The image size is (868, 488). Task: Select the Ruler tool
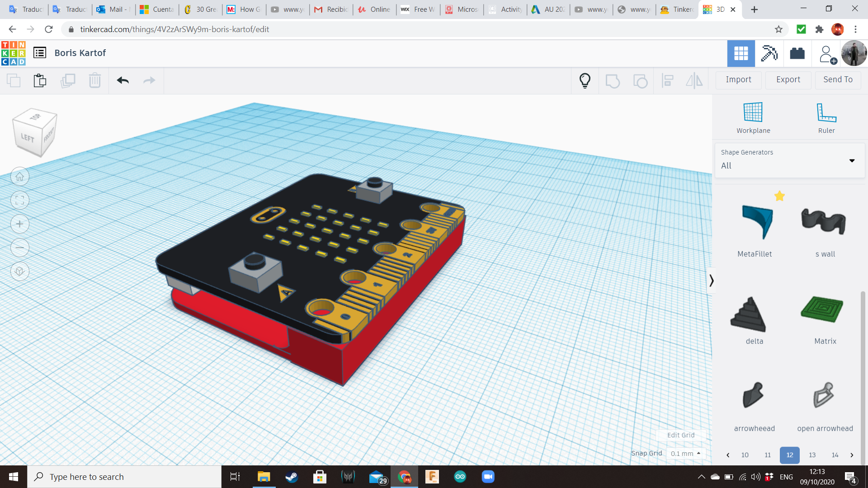click(826, 113)
